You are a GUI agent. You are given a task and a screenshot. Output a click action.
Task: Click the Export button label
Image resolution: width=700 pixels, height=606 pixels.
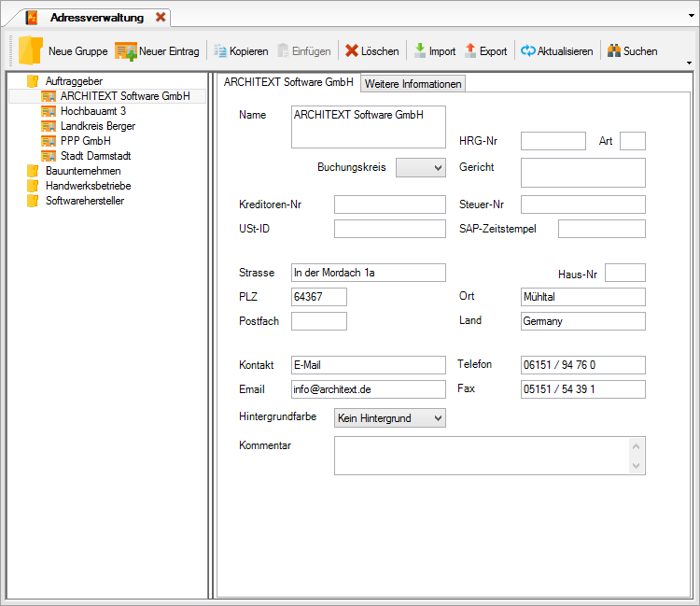pos(493,51)
